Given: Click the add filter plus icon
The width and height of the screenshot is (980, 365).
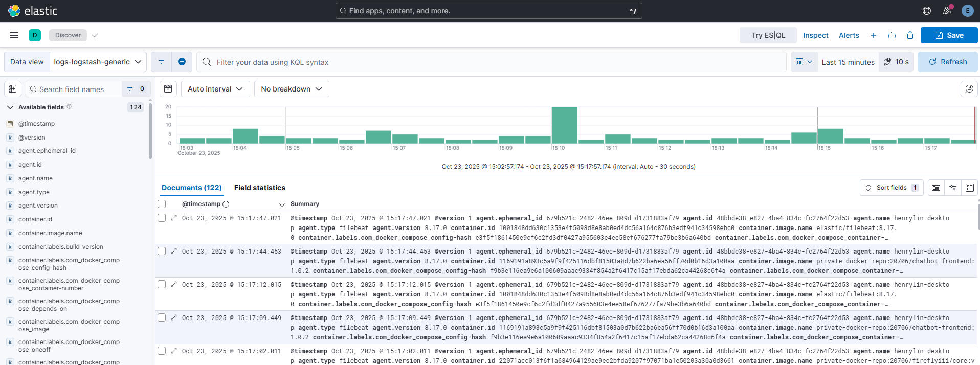Looking at the screenshot, I should [x=182, y=62].
